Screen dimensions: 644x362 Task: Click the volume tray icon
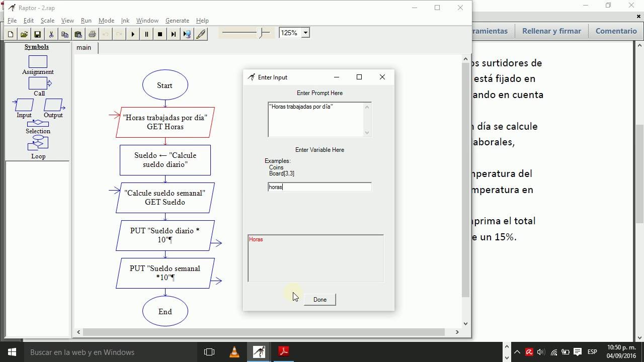point(541,352)
